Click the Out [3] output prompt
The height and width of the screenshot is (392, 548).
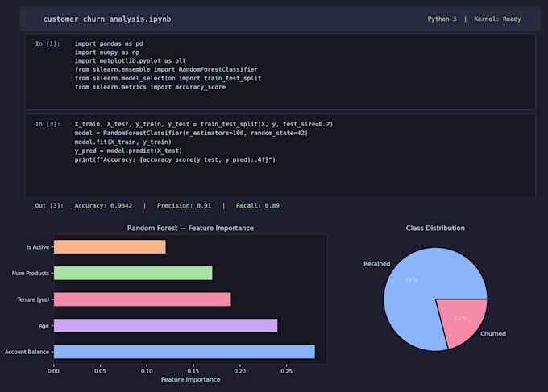(x=49, y=205)
